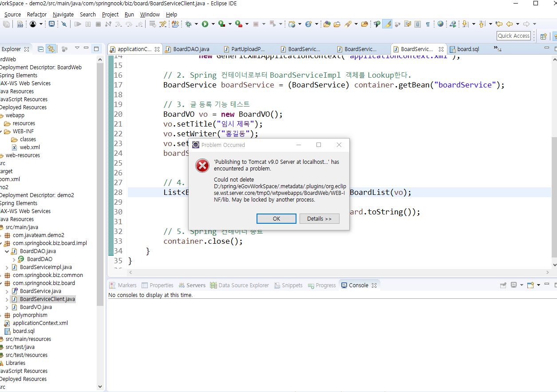Image resolution: width=557 pixels, height=392 pixels.
Task: Click Collapse All in Project Explorer
Action: [41, 49]
